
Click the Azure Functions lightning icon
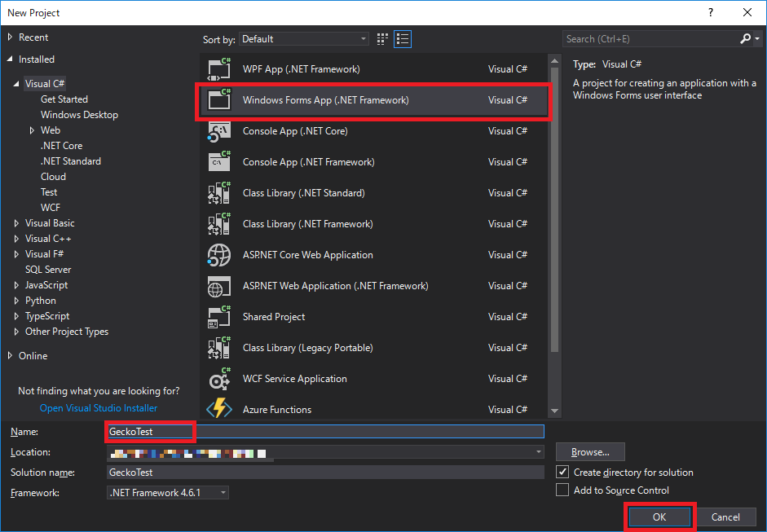(x=219, y=409)
